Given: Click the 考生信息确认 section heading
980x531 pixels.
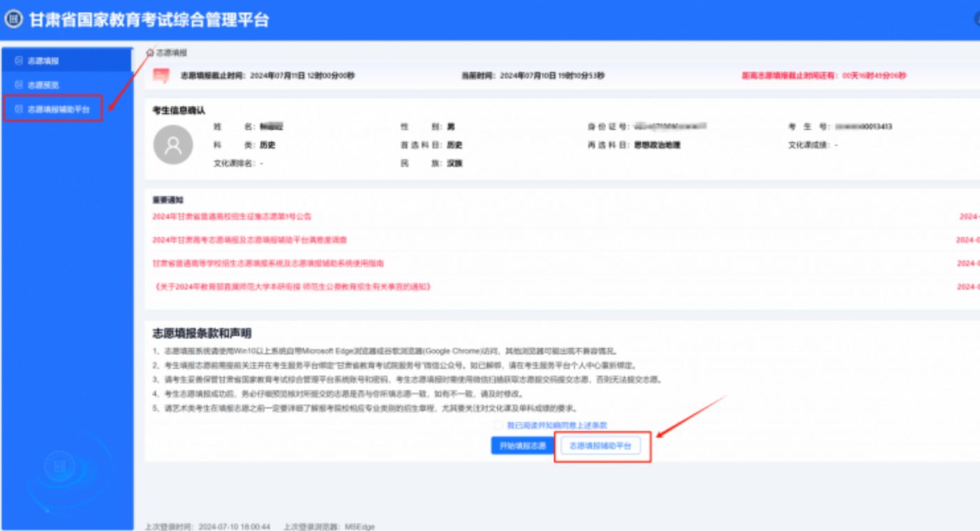Looking at the screenshot, I should click(179, 110).
